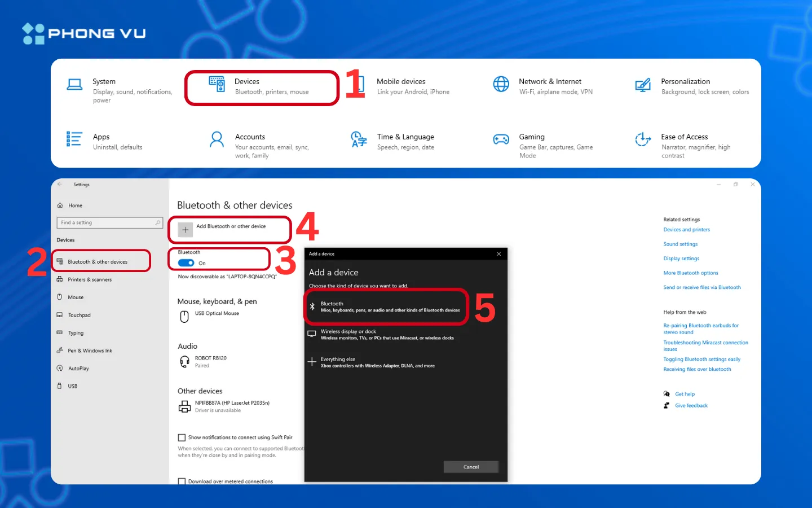This screenshot has width=812, height=508.
Task: Open More Bluetooth options link
Action: coord(691,273)
